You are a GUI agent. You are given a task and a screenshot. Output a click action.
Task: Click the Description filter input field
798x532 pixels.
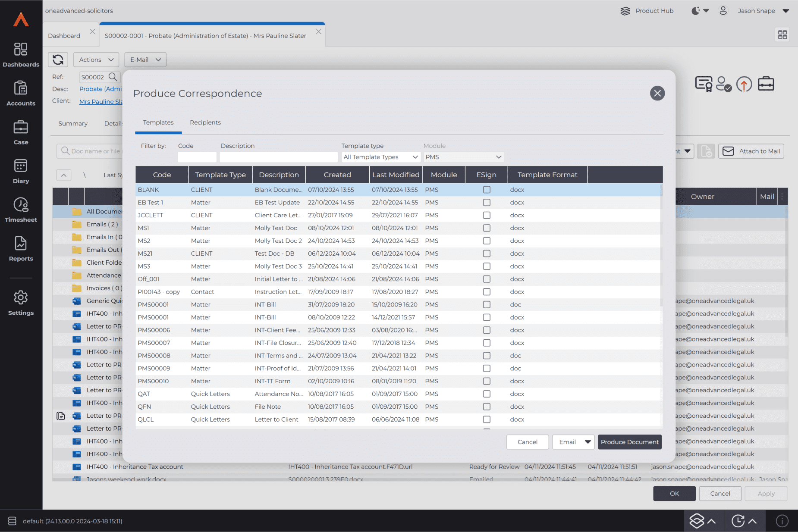tap(278, 157)
